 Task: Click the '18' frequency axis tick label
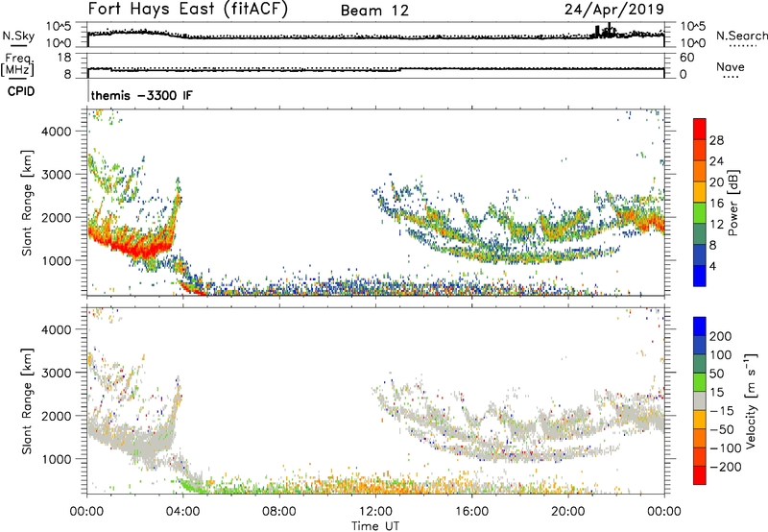64,58
